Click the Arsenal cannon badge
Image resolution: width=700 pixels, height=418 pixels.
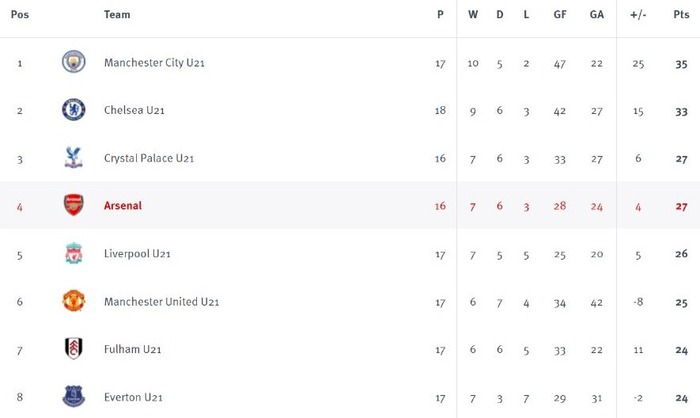[74, 205]
